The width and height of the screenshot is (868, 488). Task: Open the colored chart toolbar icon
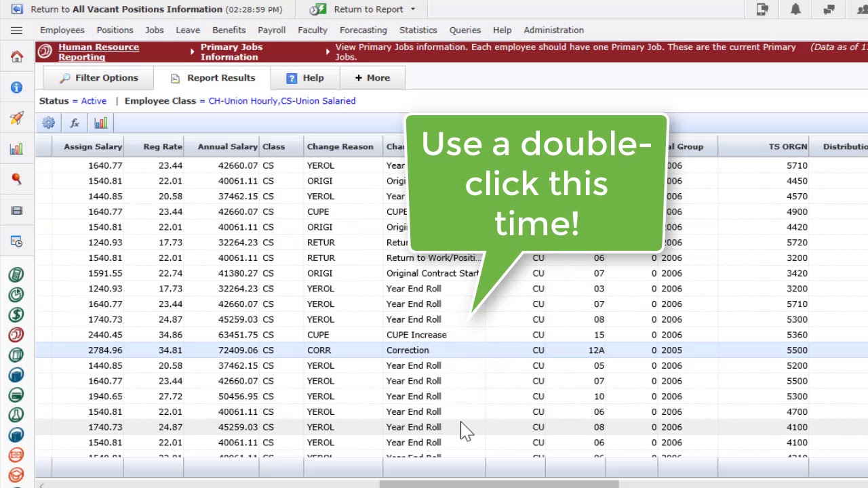101,123
